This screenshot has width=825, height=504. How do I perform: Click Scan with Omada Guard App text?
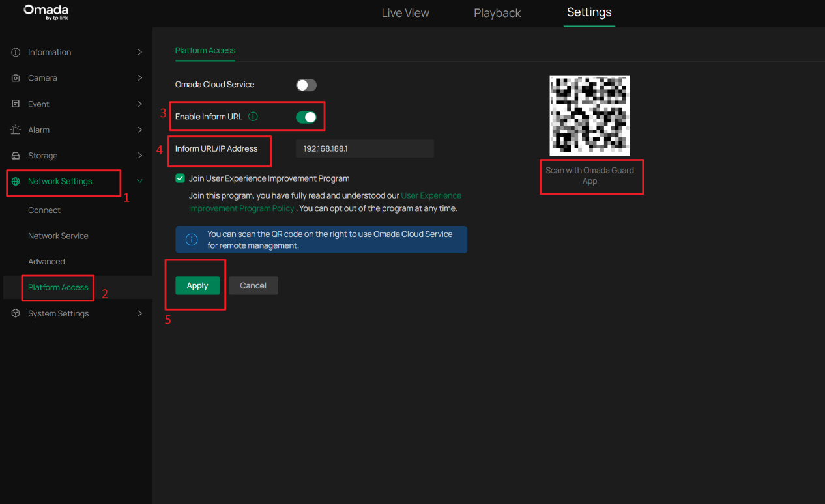tap(590, 176)
